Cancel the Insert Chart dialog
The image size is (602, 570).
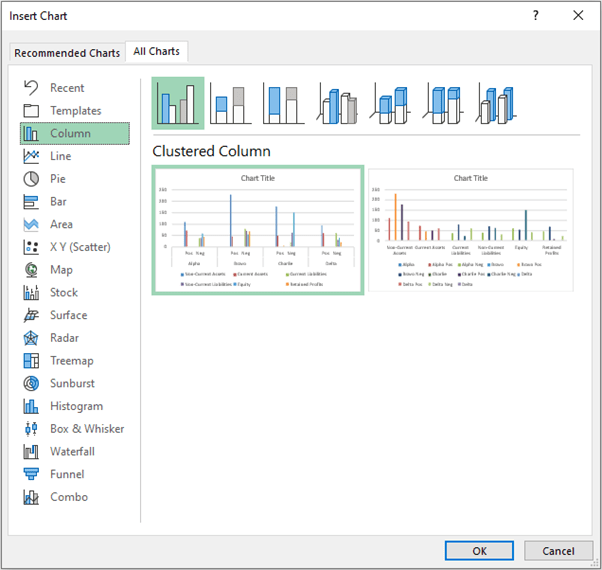(558, 551)
